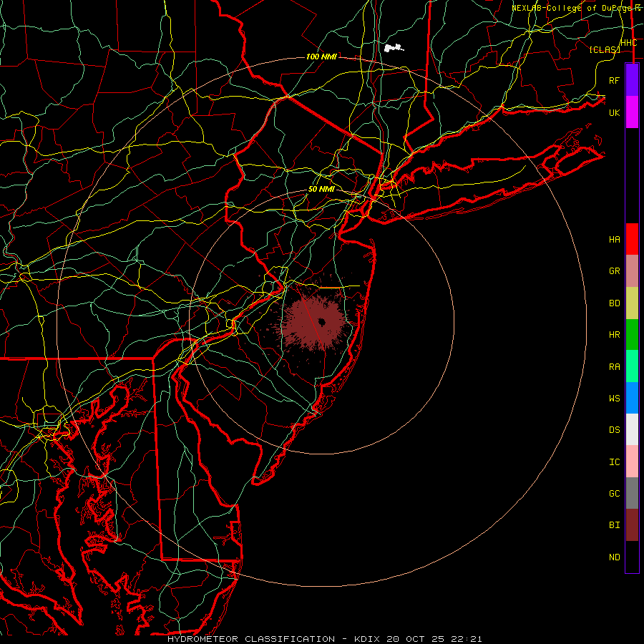
Task: Click the Hydrometeor Classification KDIX title caption
Action: pyautogui.click(x=324, y=639)
